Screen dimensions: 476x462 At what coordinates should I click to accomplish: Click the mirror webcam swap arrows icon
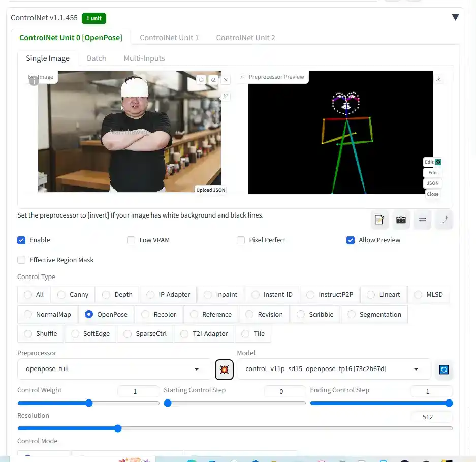pos(423,219)
